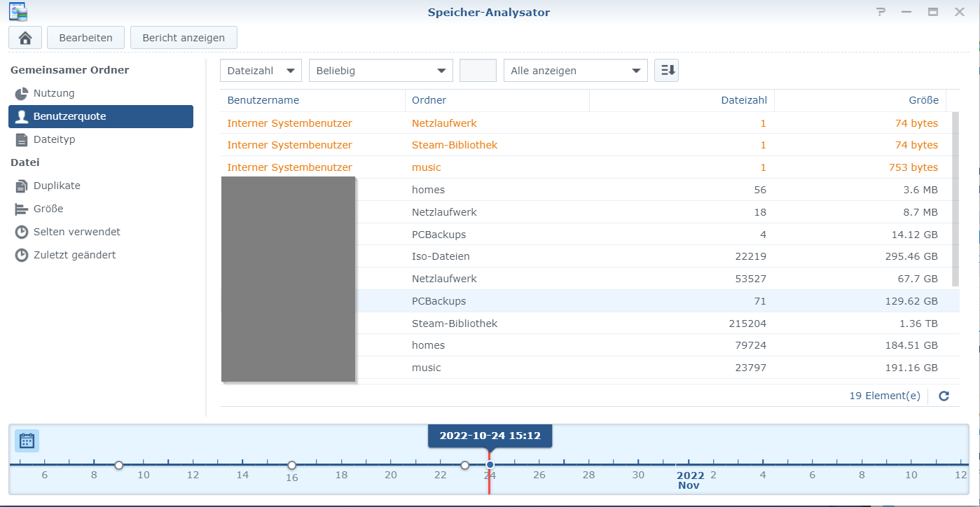
Task: Open Zuletzt geändert file view
Action: [74, 255]
